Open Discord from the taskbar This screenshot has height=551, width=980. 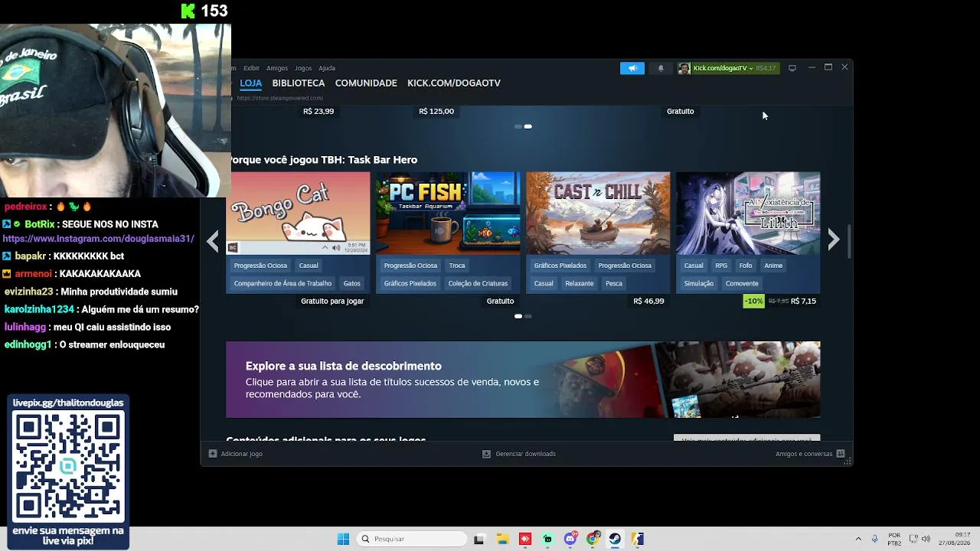point(570,539)
